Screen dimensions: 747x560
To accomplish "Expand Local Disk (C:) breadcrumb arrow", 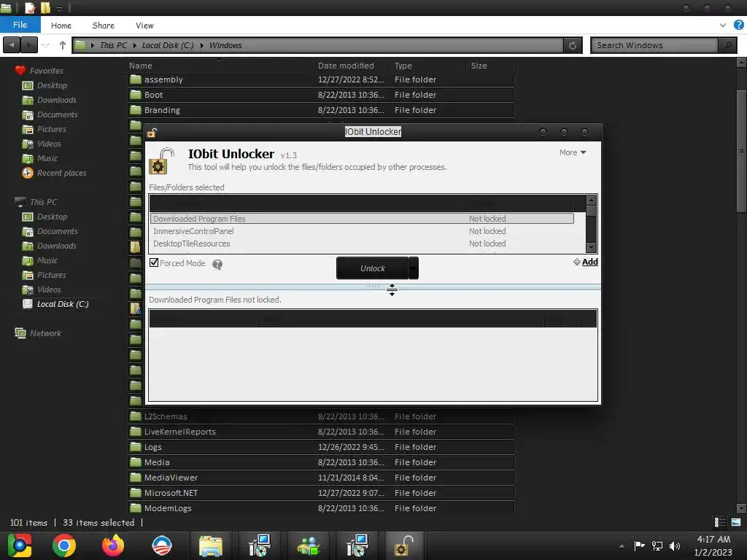I will coord(201,45).
